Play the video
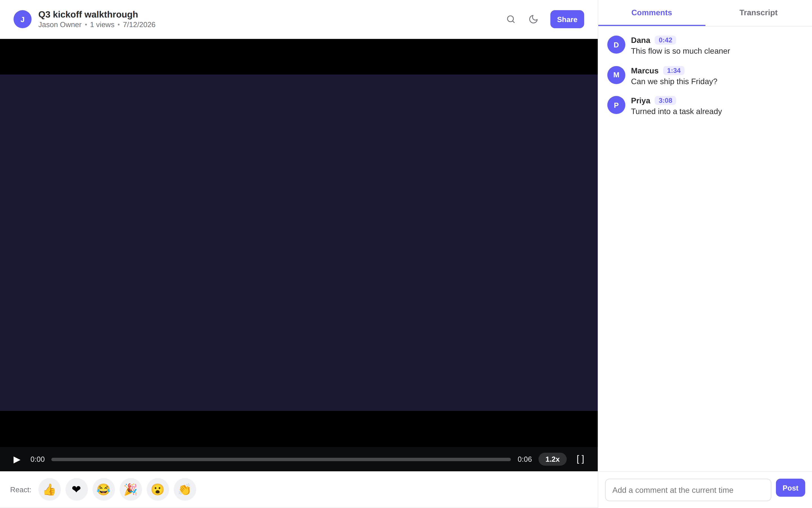The width and height of the screenshot is (812, 508). (x=17, y=459)
